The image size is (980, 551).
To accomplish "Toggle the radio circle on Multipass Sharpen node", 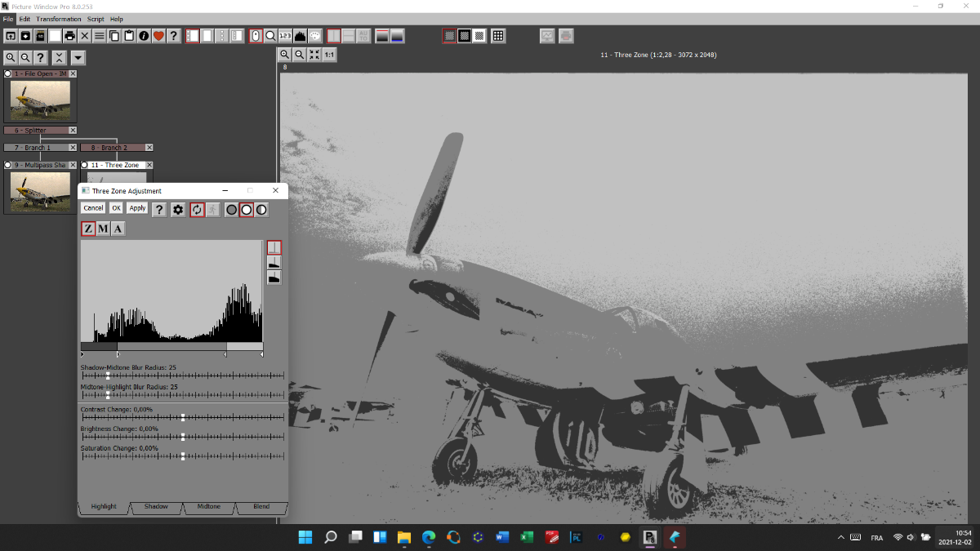I will [x=8, y=165].
